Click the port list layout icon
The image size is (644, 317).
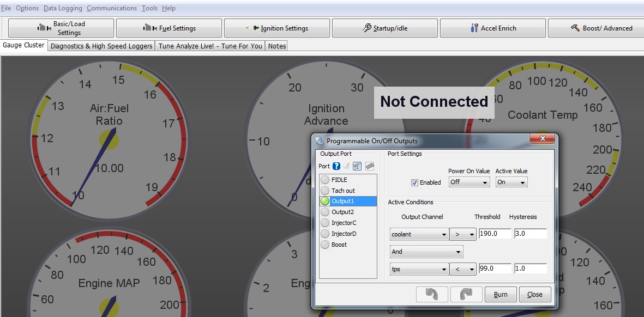[x=358, y=166]
